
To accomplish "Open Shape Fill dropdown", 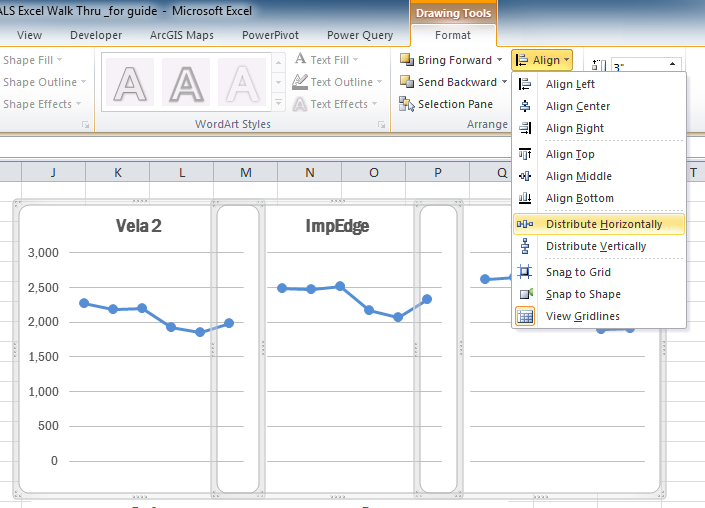I will pyautogui.click(x=32, y=60).
